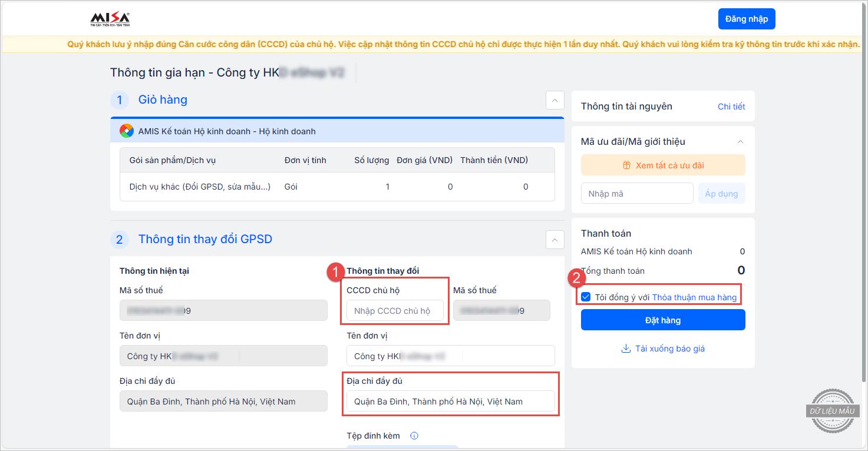Screen dimensions: 868x451
Task: Click the AMIS Kế toán product icon
Action: pos(127,131)
